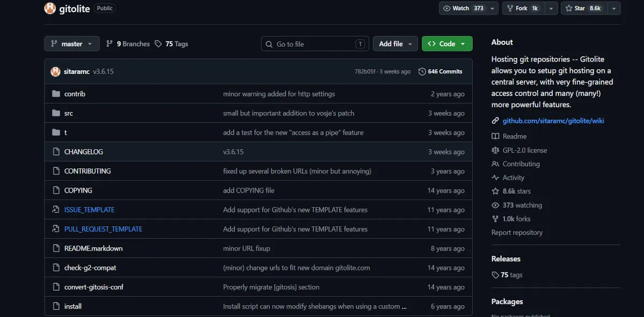Open the contrib folder

point(75,94)
